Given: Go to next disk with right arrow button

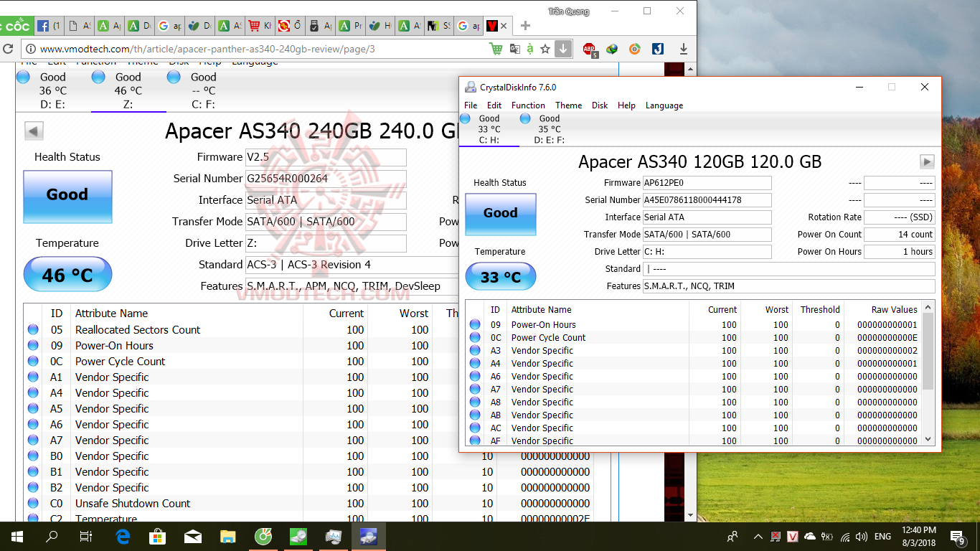Looking at the screenshot, I should tap(927, 161).
